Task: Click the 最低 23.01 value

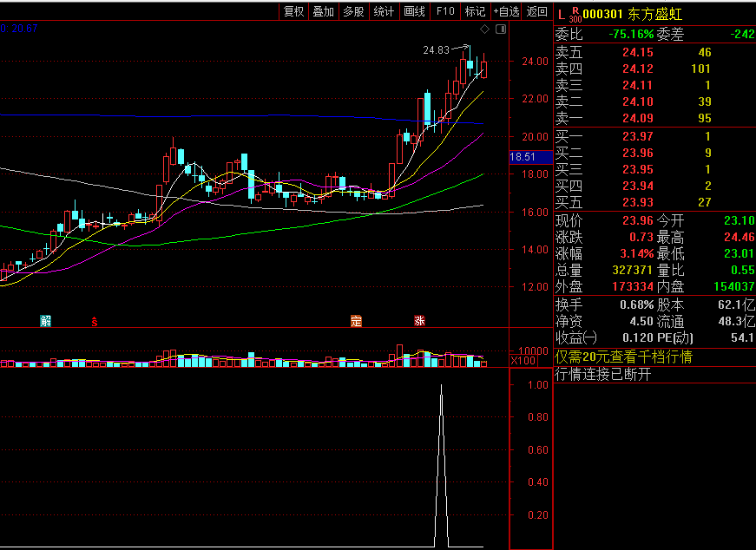Action: [x=740, y=253]
